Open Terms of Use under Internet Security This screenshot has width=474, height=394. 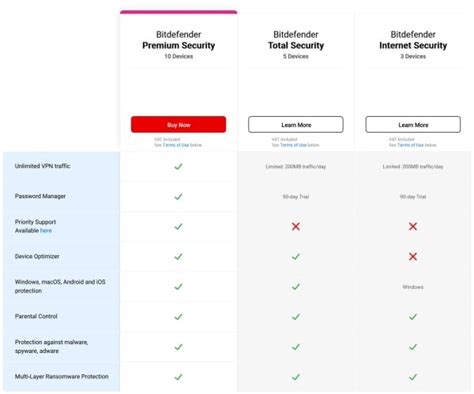[410, 145]
